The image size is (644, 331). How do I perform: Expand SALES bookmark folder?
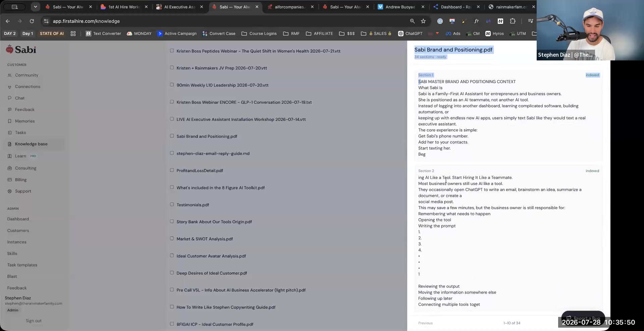pyautogui.click(x=376, y=34)
